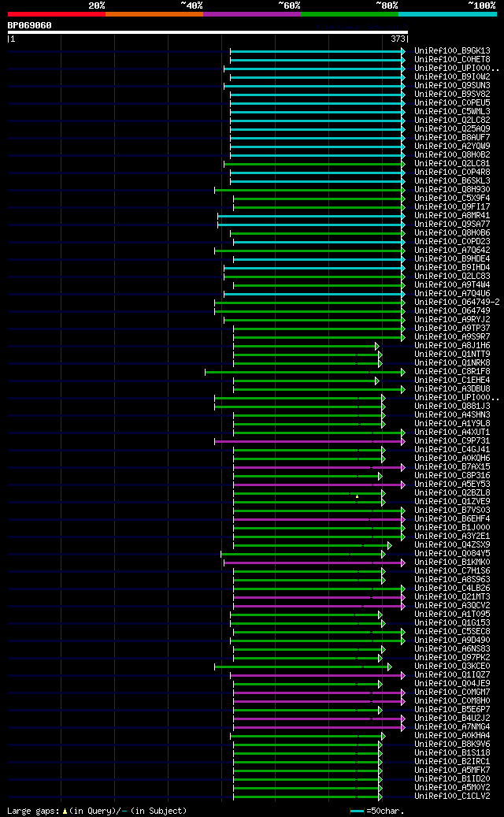The width and height of the screenshot is (504, 817).
Task: Click the cyan alignment bar for A7Q4U6
Action: click(314, 294)
